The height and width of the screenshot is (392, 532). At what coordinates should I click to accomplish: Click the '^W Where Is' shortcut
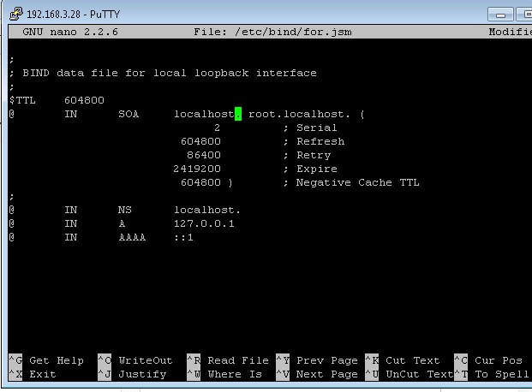224,374
